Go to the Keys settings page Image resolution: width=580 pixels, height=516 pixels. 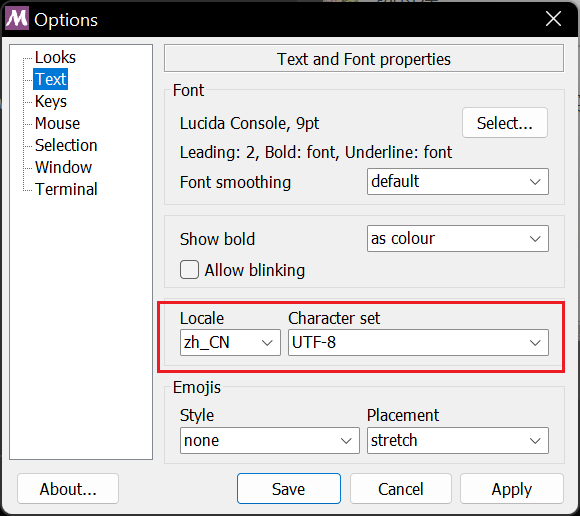(51, 101)
